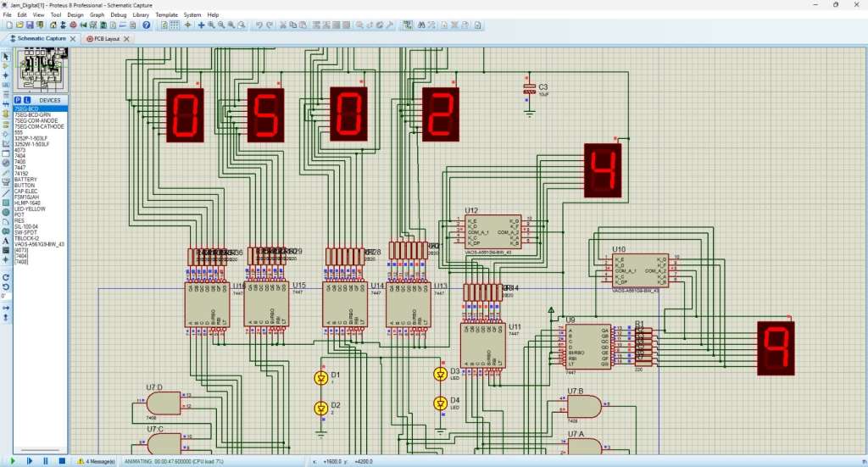Viewport: 868px width, 467px height.
Task: Open the blue Help question mark icon
Action: click(146, 25)
